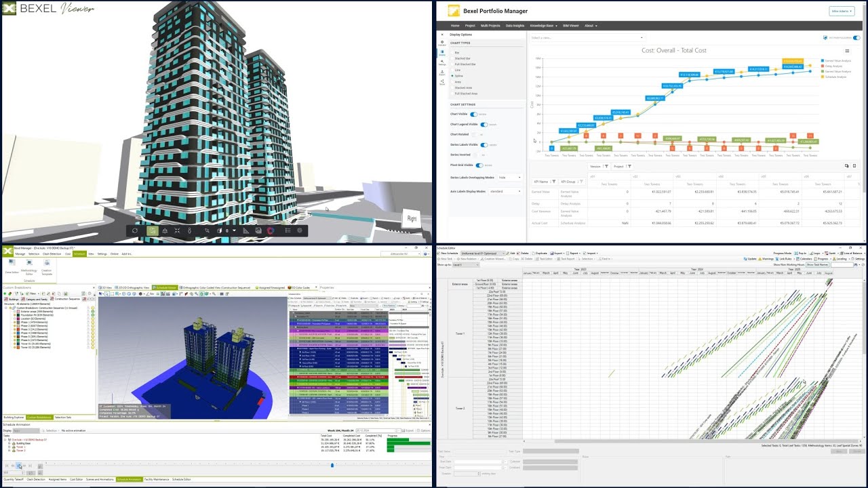868x488 pixels.
Task: Click the Export icon in Portfolio sidebar
Action: point(442,73)
